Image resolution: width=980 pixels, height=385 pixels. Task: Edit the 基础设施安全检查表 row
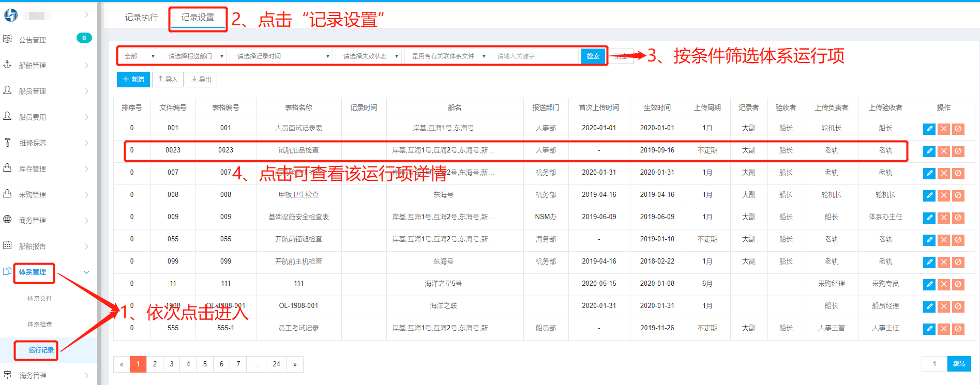pyautogui.click(x=929, y=218)
